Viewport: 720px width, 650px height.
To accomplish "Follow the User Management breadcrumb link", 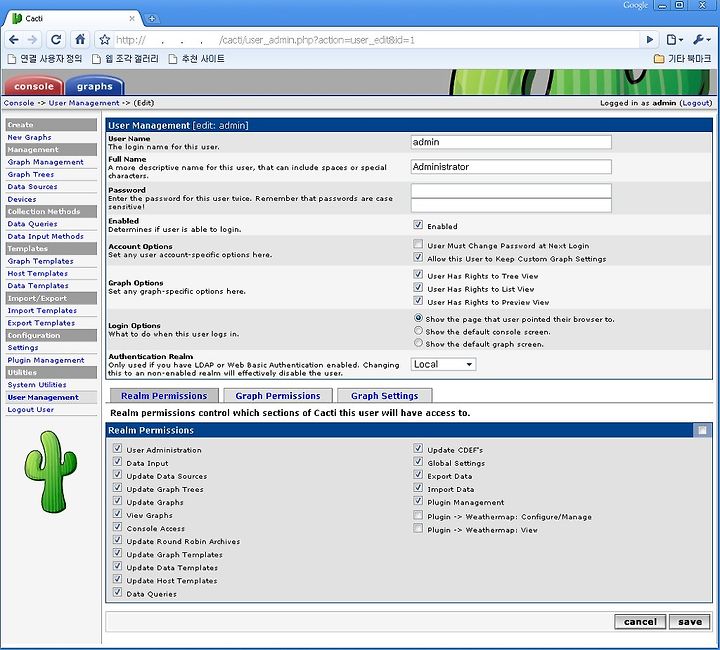I will pos(84,103).
